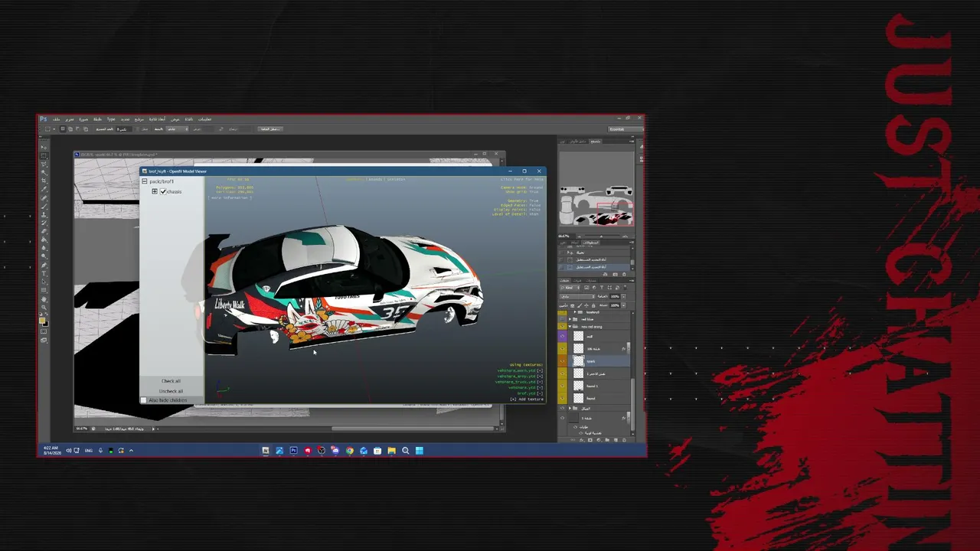Open File Explorer from the taskbar

click(x=391, y=451)
